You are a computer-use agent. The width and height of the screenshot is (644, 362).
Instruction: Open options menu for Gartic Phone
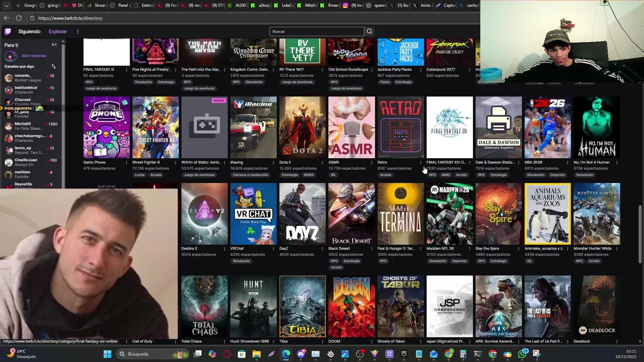126,162
